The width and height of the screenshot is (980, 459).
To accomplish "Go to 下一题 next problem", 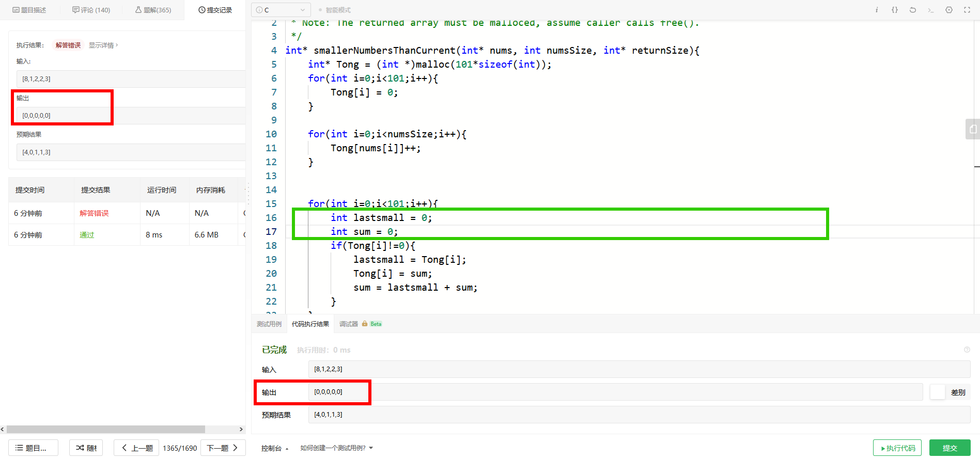I will 223,448.
